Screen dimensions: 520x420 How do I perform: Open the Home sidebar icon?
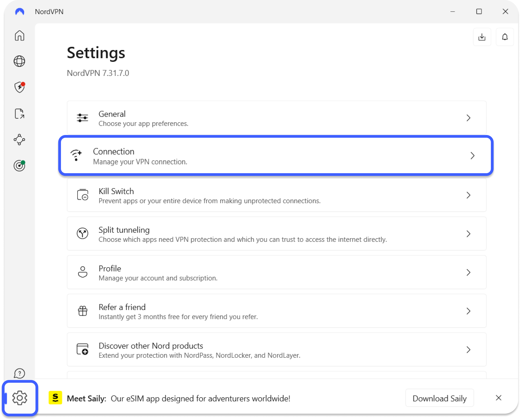[x=19, y=35]
